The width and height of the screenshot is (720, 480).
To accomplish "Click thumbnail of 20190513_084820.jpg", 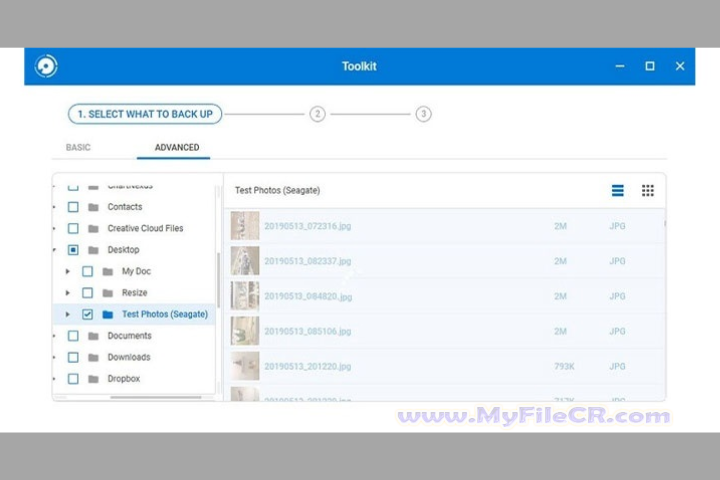I will pyautogui.click(x=245, y=296).
